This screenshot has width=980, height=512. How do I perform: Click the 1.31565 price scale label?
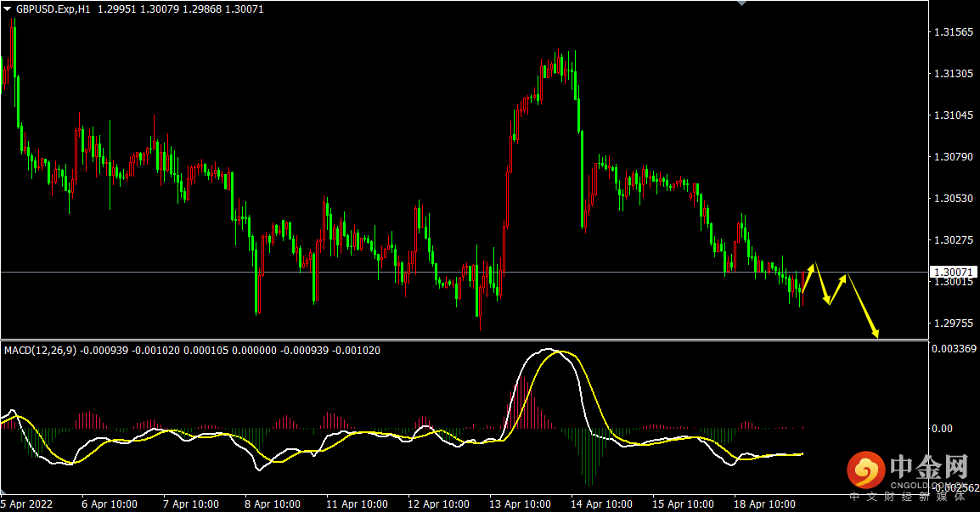(952, 33)
